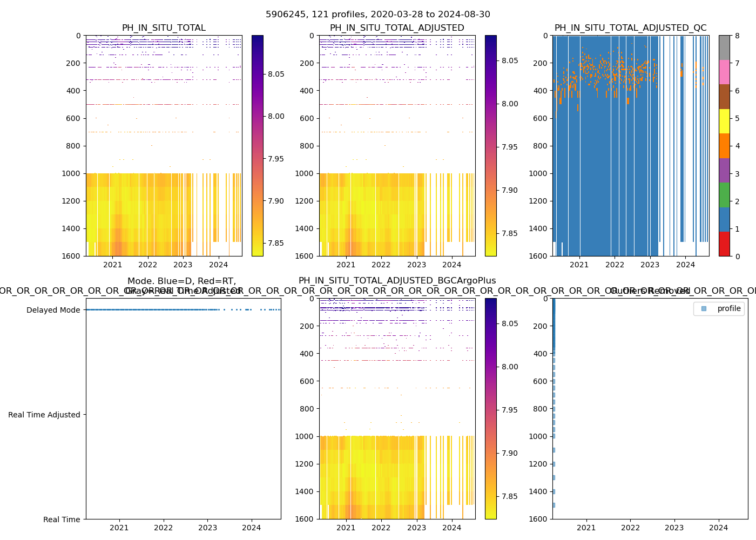Click the PH_IN_SITU_TOTAL_ADJUSTED_QC plot title
756x540 pixels.
pyautogui.click(x=630, y=28)
